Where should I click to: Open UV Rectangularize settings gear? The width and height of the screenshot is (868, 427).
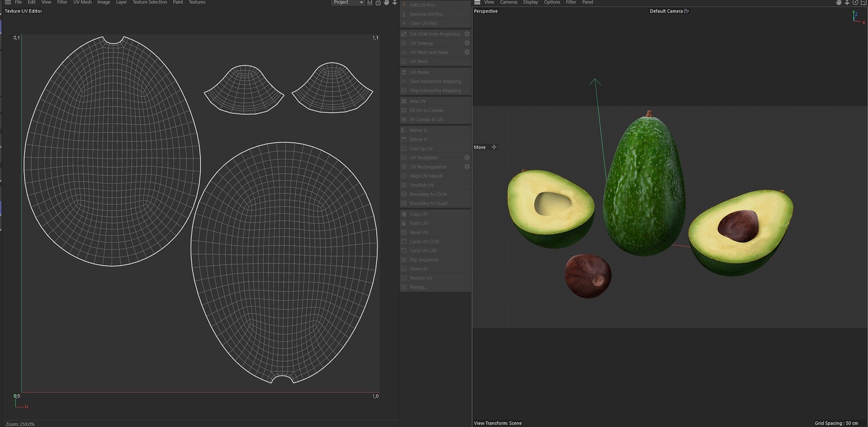tap(467, 167)
